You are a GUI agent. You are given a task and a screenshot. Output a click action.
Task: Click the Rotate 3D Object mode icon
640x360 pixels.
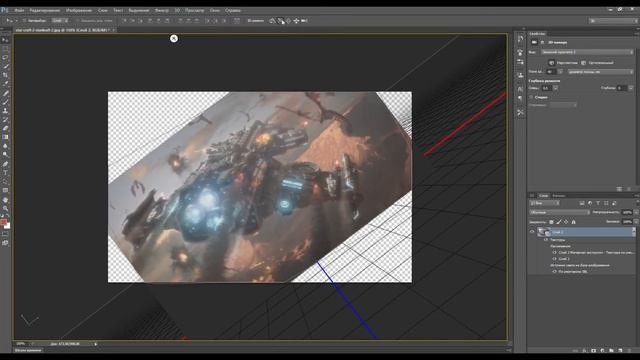point(272,20)
